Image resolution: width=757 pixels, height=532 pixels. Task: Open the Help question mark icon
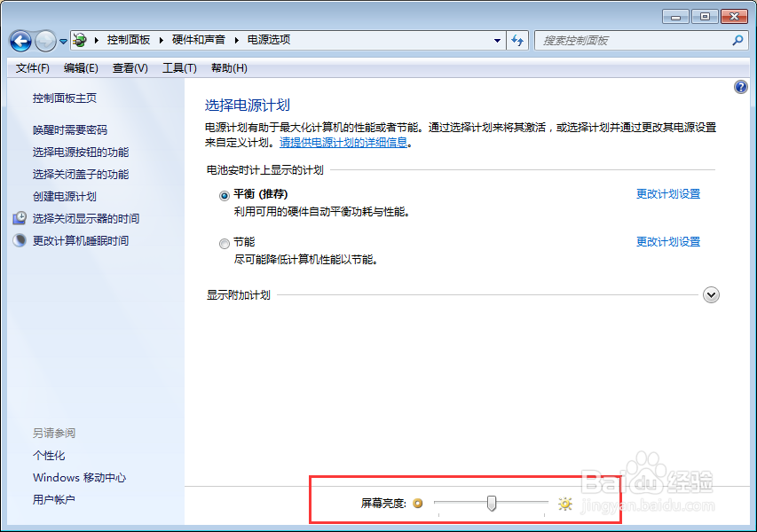pos(742,86)
